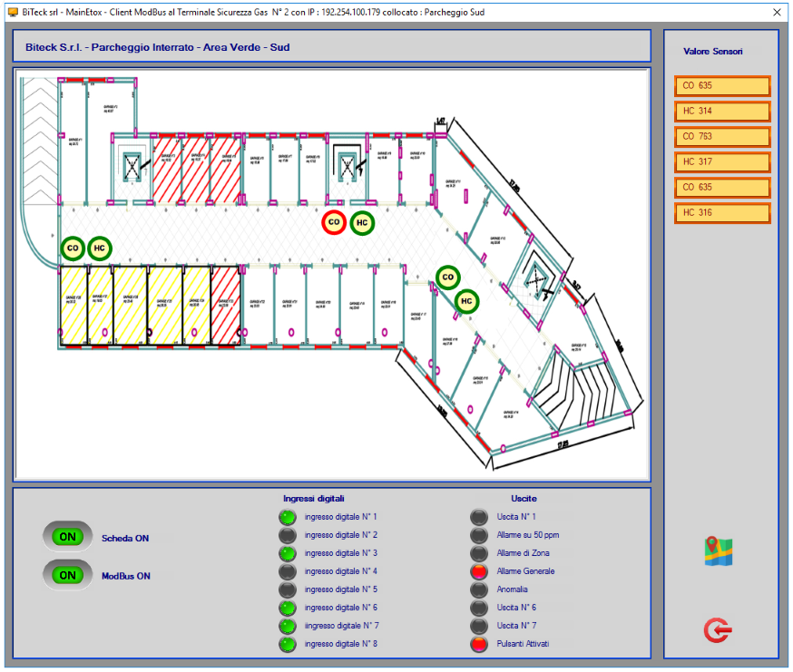The width and height of the screenshot is (793, 672).
Task: Click ingresso digitale N° 4 gray LED
Action: (288, 571)
